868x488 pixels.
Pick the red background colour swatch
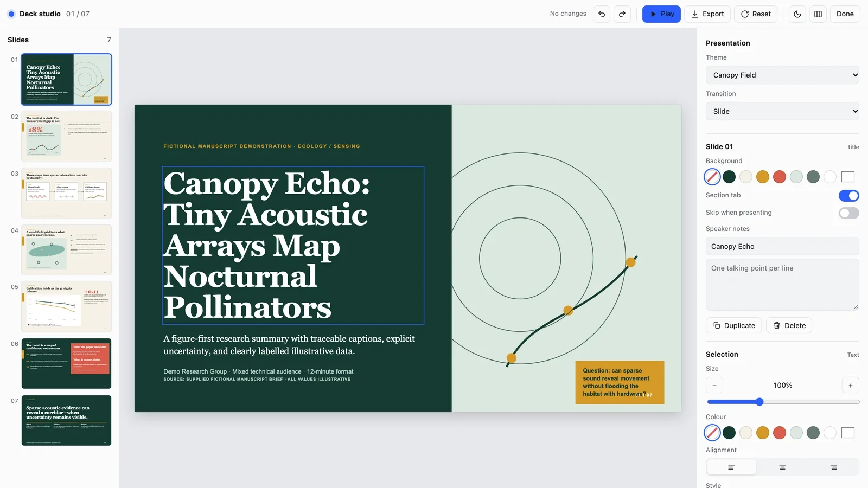coord(780,177)
